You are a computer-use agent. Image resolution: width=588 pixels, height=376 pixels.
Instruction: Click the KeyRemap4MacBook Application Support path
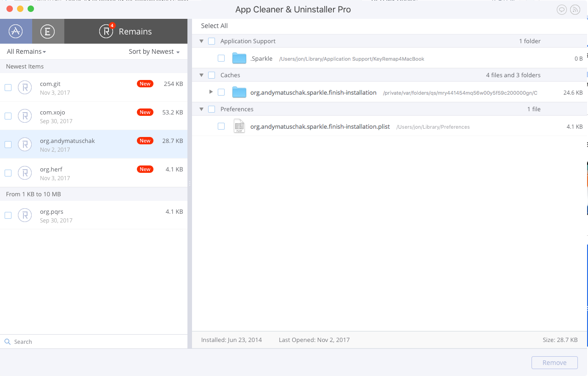tap(351, 59)
